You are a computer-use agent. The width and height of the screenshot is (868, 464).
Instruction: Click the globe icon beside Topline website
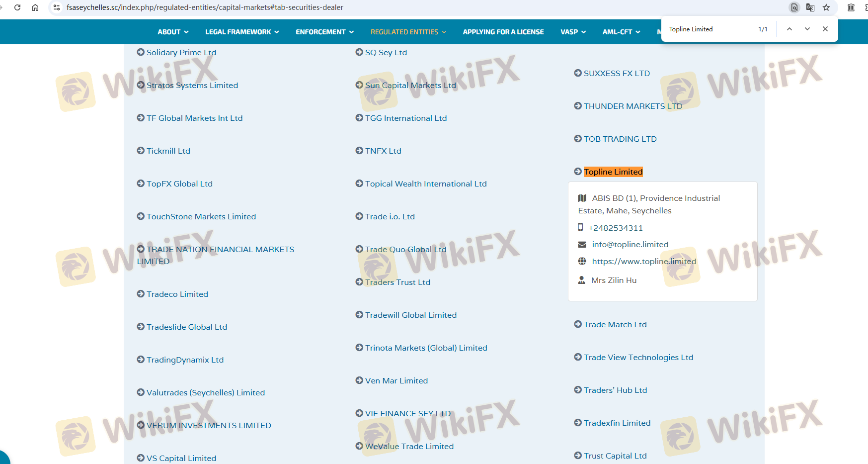[582, 261]
